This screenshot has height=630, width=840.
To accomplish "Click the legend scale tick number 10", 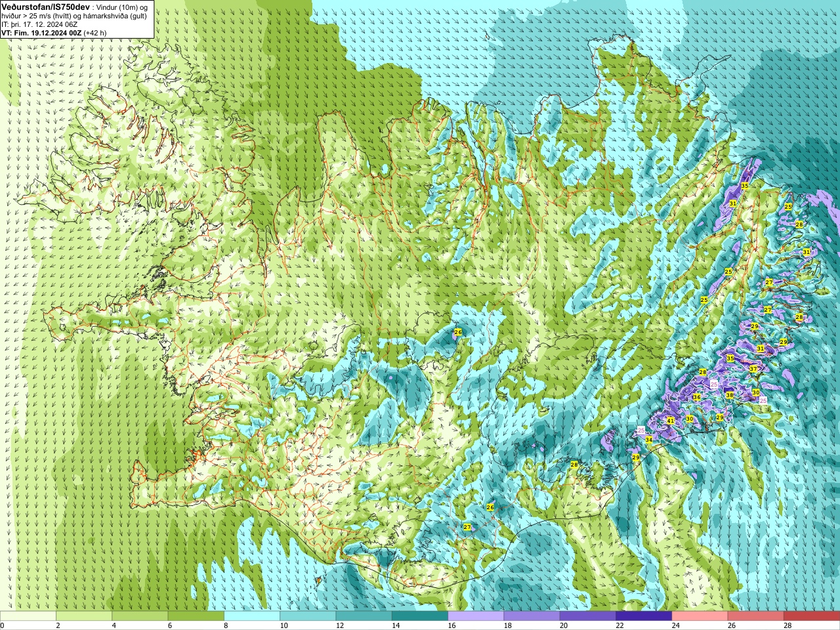I will point(285,625).
